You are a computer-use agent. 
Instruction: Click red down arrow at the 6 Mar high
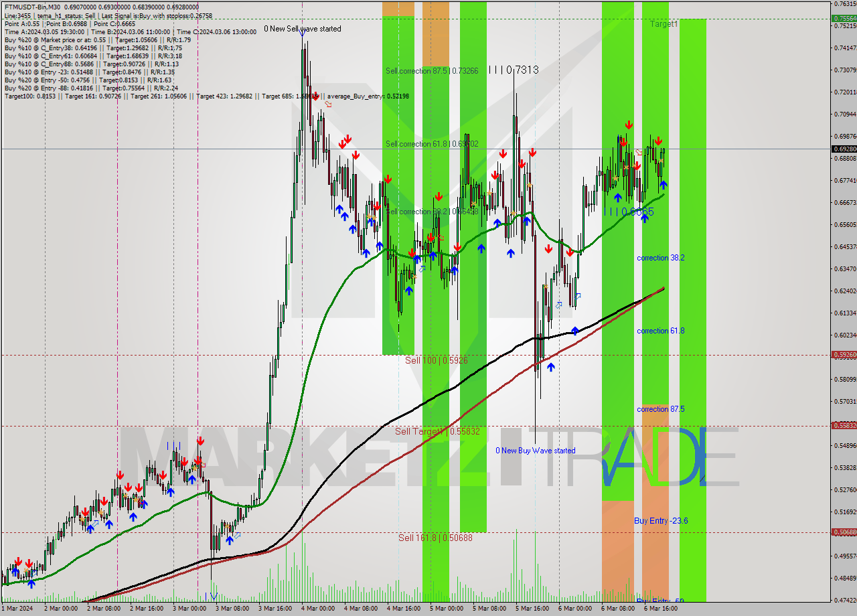[x=629, y=125]
